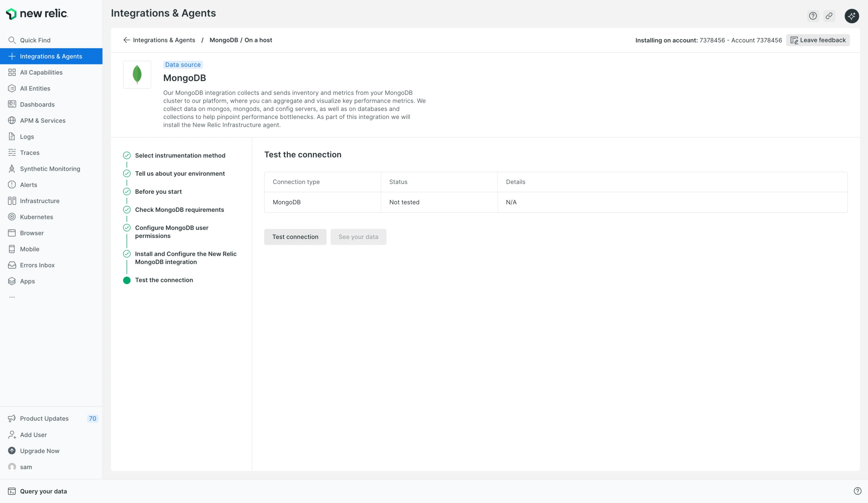Image resolution: width=868 pixels, height=503 pixels.
Task: Open Quick Find search icon
Action: tap(12, 40)
